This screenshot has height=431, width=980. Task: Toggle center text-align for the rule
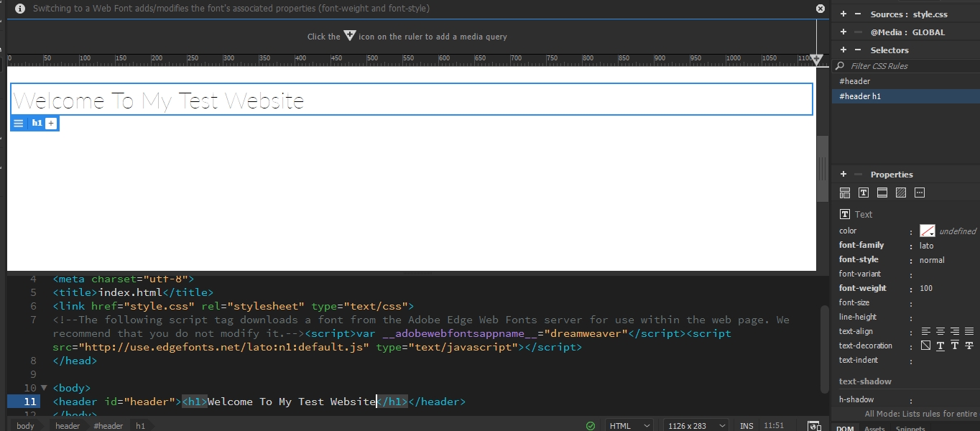(x=940, y=331)
